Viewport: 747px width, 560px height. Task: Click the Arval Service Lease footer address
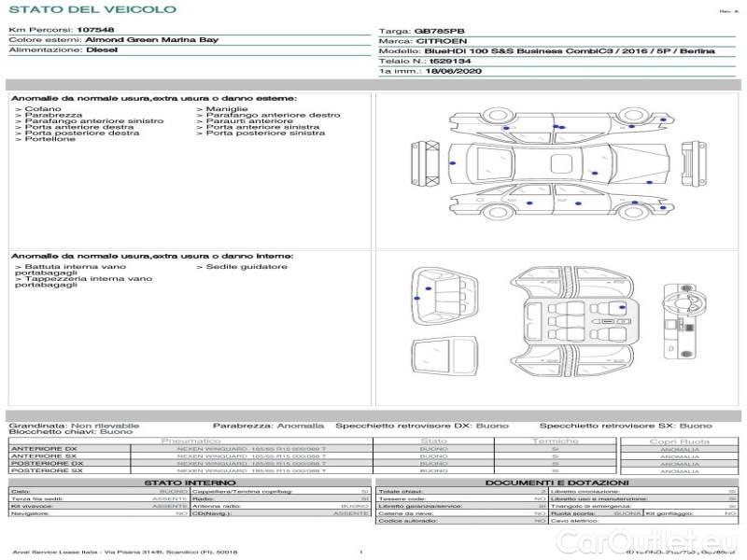tap(126, 553)
